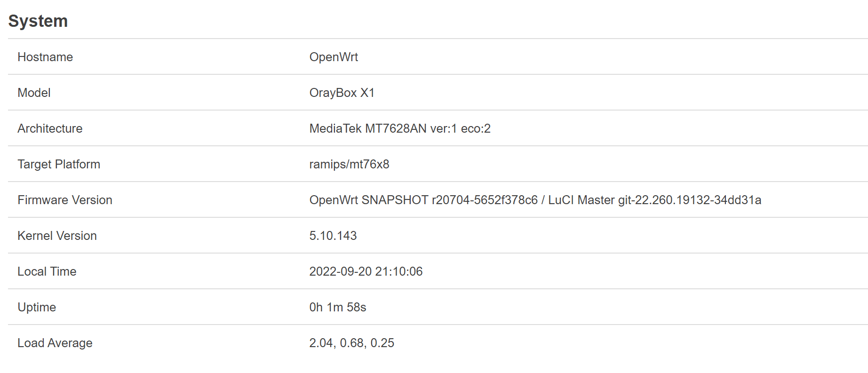Screen dimensions: 868x373
Task: Click the System section heading
Action: tap(38, 21)
